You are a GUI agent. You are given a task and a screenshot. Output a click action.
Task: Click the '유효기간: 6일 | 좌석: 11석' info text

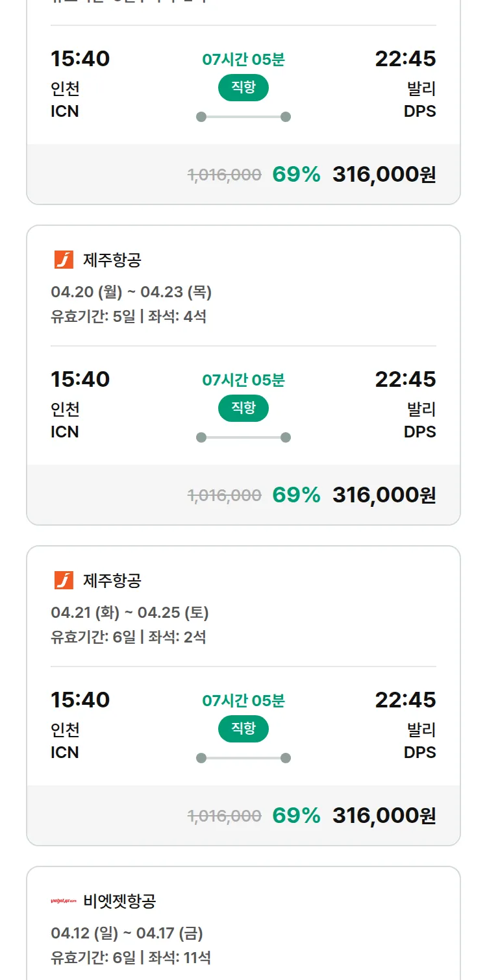click(x=131, y=957)
